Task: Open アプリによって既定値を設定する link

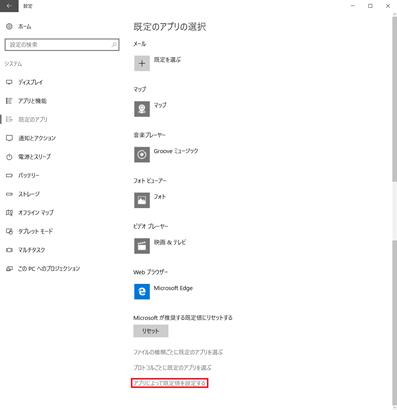Action: coord(170,383)
